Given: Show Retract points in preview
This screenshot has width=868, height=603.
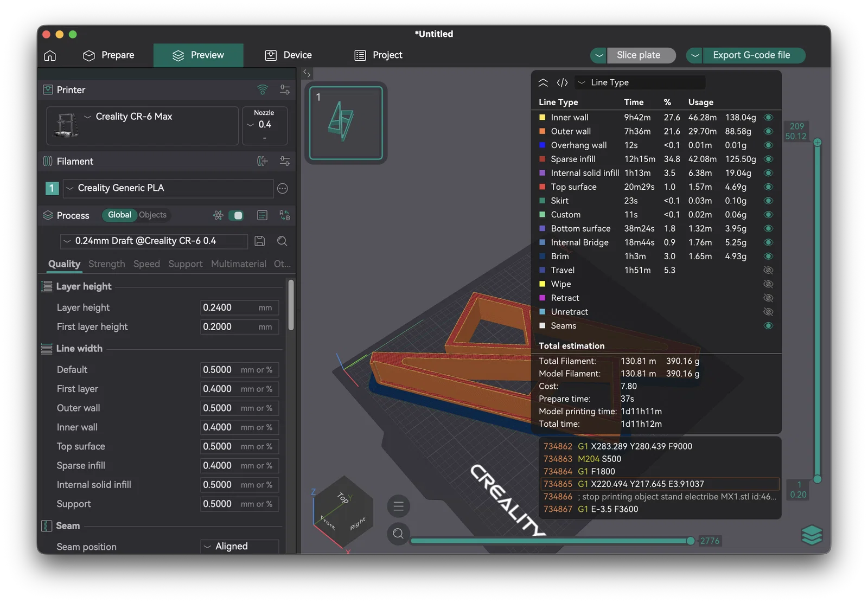Looking at the screenshot, I should pyautogui.click(x=768, y=298).
